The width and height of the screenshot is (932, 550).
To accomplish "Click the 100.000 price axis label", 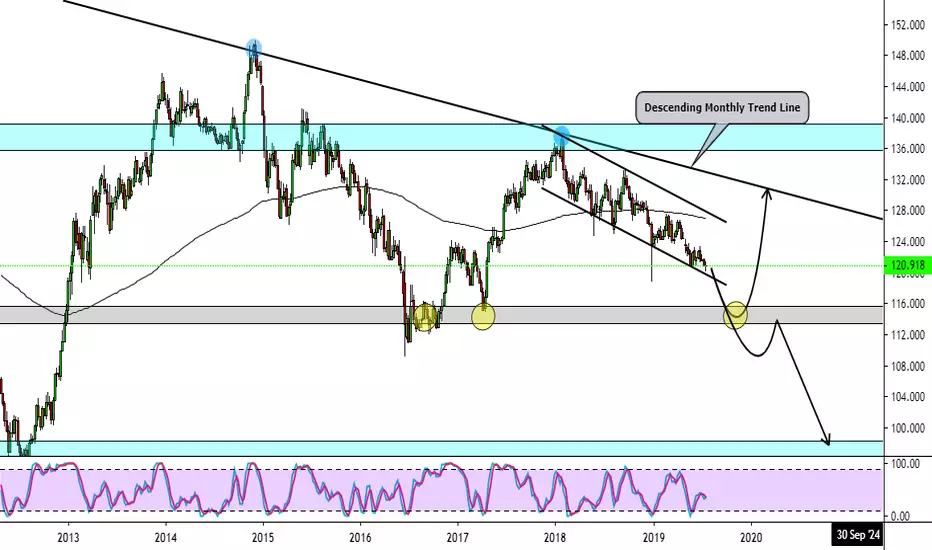I will pos(908,428).
